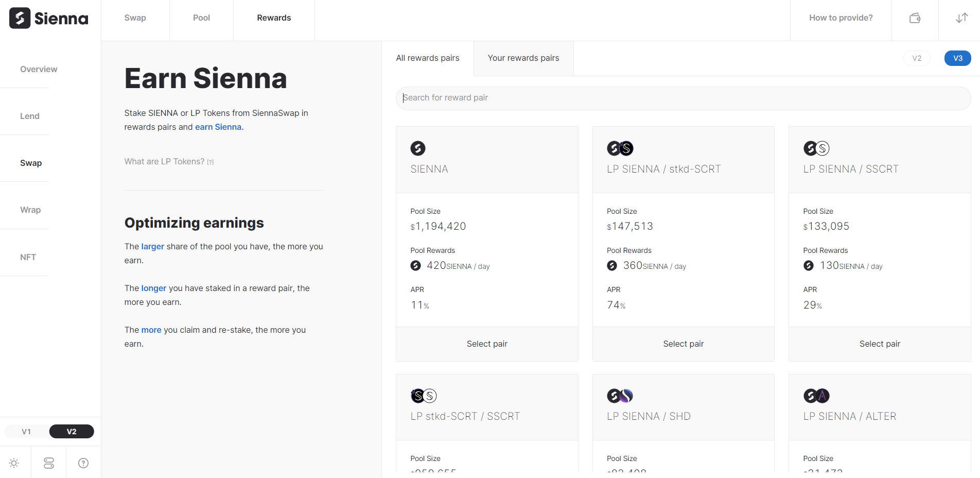Click the SIENNA token icon on SIENNA card
The height and width of the screenshot is (478, 980).
(x=418, y=148)
